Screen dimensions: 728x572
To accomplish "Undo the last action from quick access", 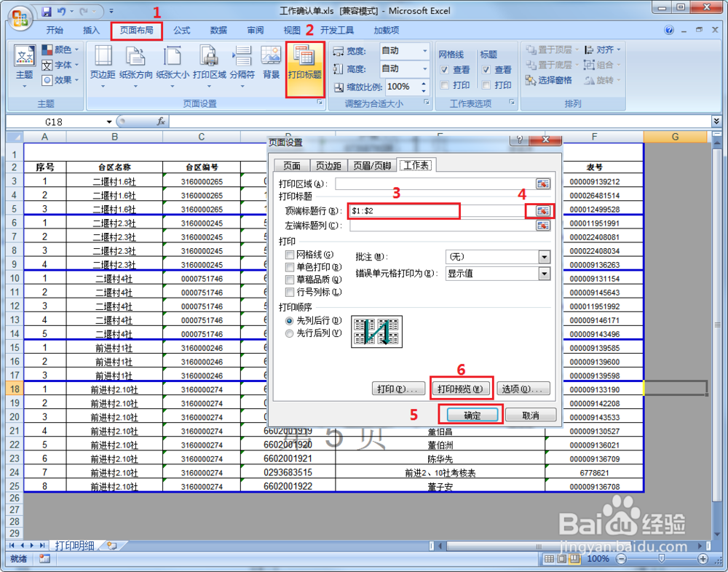I will 61,11.
